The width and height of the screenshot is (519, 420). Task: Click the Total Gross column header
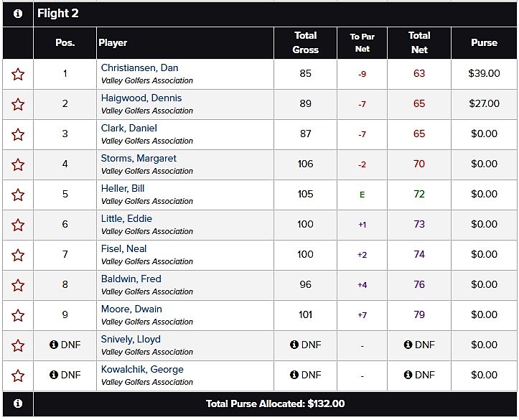(305, 42)
